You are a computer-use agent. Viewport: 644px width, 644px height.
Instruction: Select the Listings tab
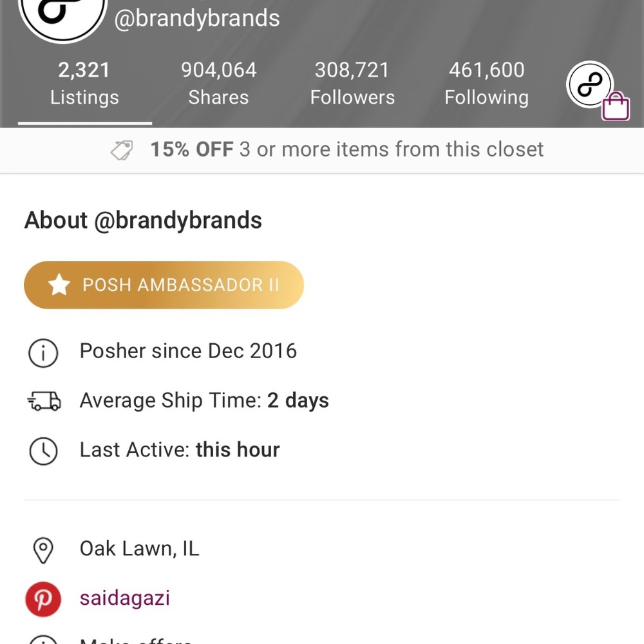point(84,82)
